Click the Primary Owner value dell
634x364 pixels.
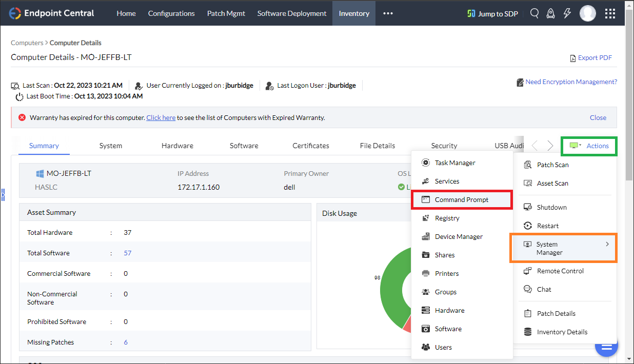pos(289,187)
